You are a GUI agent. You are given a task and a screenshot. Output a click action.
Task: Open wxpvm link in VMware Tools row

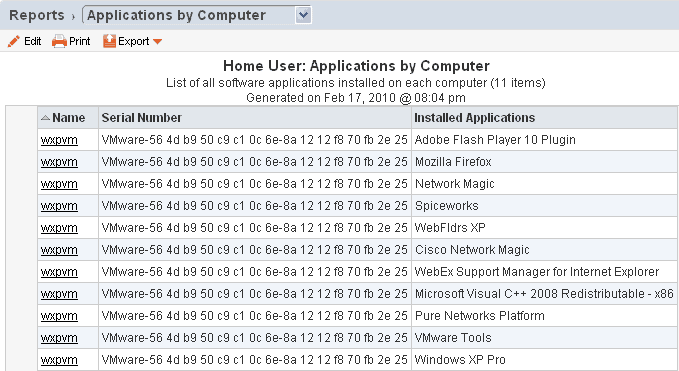[x=59, y=339]
